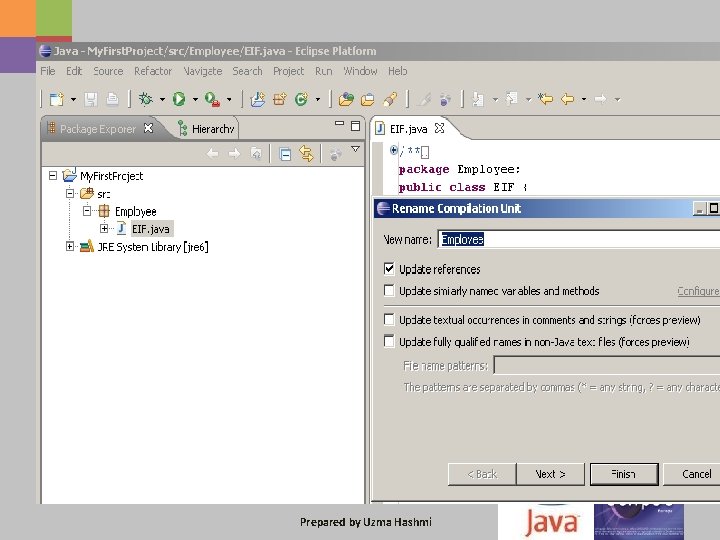
Task: Enable Update textual occurrences in comments
Action: coord(389,319)
